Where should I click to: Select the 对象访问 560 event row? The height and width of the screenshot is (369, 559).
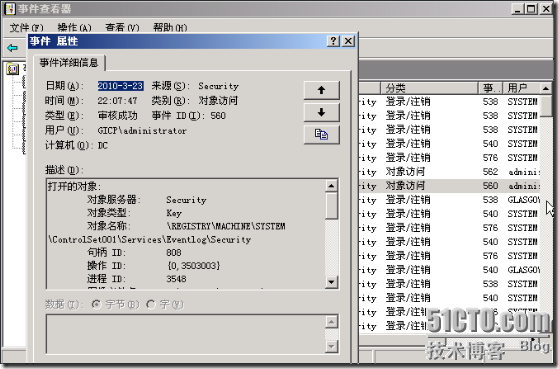coord(450,186)
